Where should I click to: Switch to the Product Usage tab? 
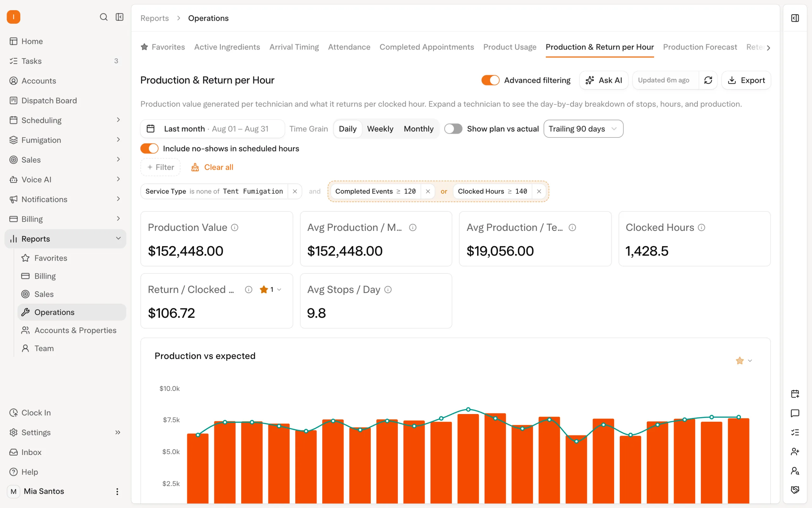[510, 47]
